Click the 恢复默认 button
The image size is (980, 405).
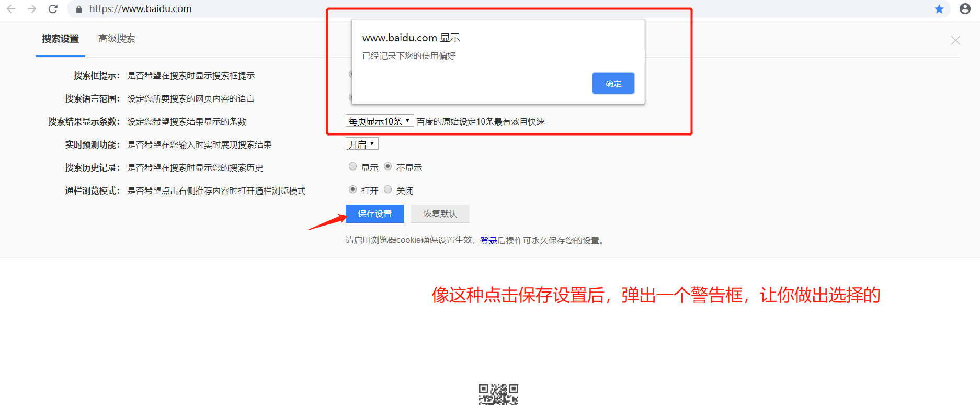[x=440, y=213]
